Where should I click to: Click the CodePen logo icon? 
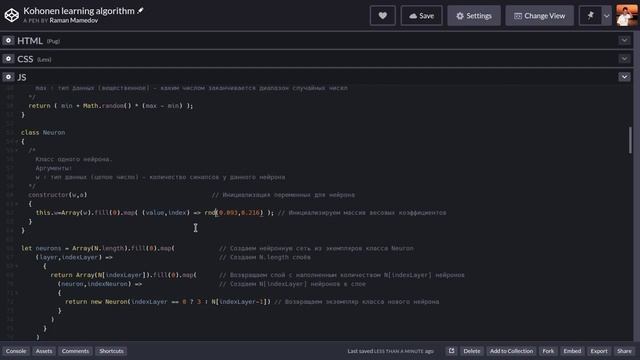tap(11, 15)
